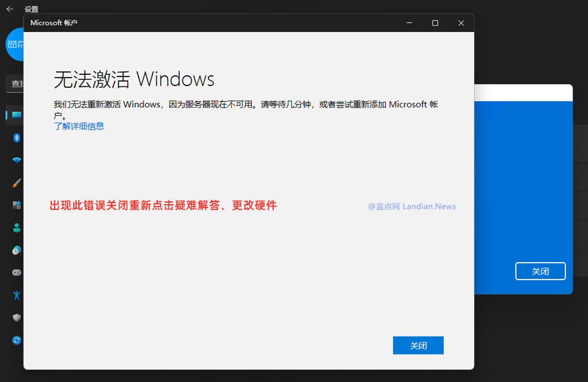Click the 关闭 button in Microsoft 帐户 dialog
Viewport: 588px width, 382px height.
[418, 345]
